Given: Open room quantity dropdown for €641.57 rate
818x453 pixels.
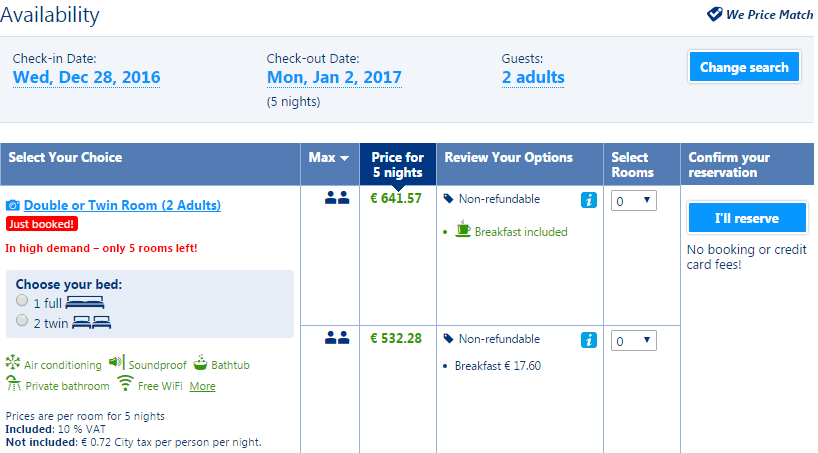Looking at the screenshot, I should tap(633, 201).
